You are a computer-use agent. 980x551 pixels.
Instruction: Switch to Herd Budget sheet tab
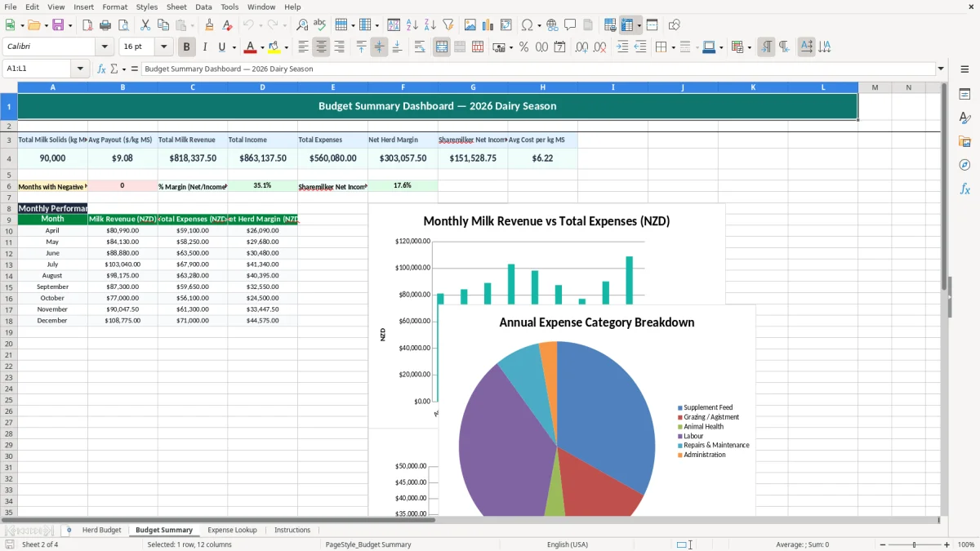101,531
